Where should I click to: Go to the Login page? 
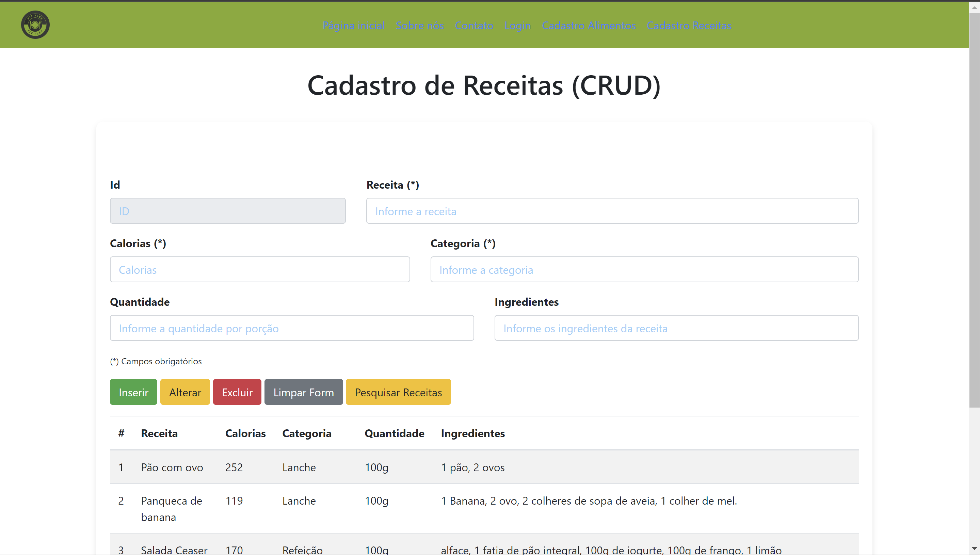point(517,26)
